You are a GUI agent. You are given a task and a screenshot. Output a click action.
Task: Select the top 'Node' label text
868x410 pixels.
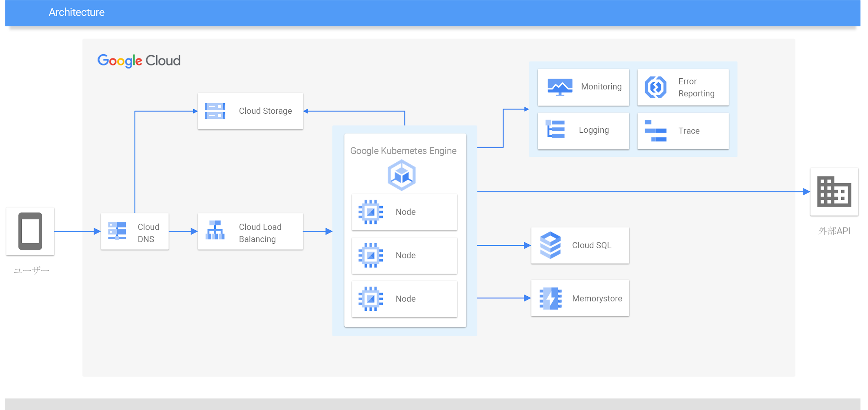click(406, 212)
